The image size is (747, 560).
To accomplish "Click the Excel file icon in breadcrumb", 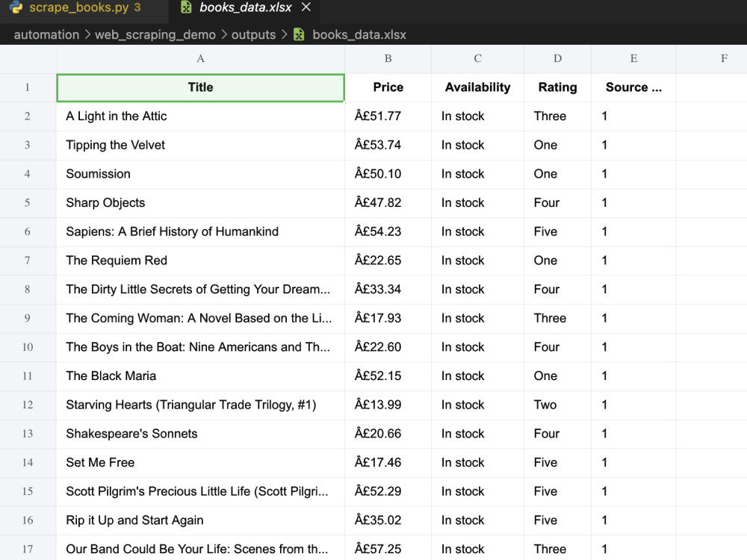I will pyautogui.click(x=299, y=35).
